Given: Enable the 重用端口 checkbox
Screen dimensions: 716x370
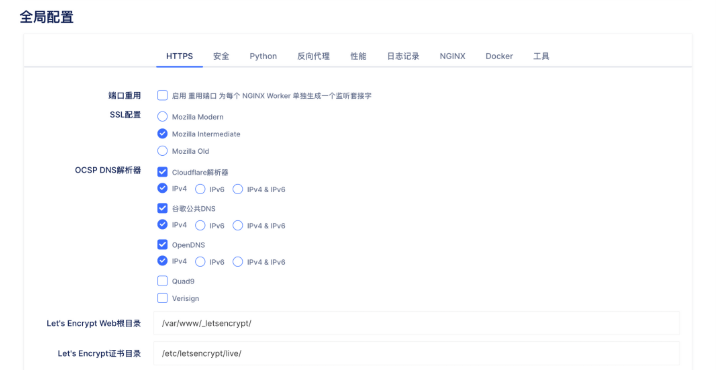Looking at the screenshot, I should click(x=162, y=95).
